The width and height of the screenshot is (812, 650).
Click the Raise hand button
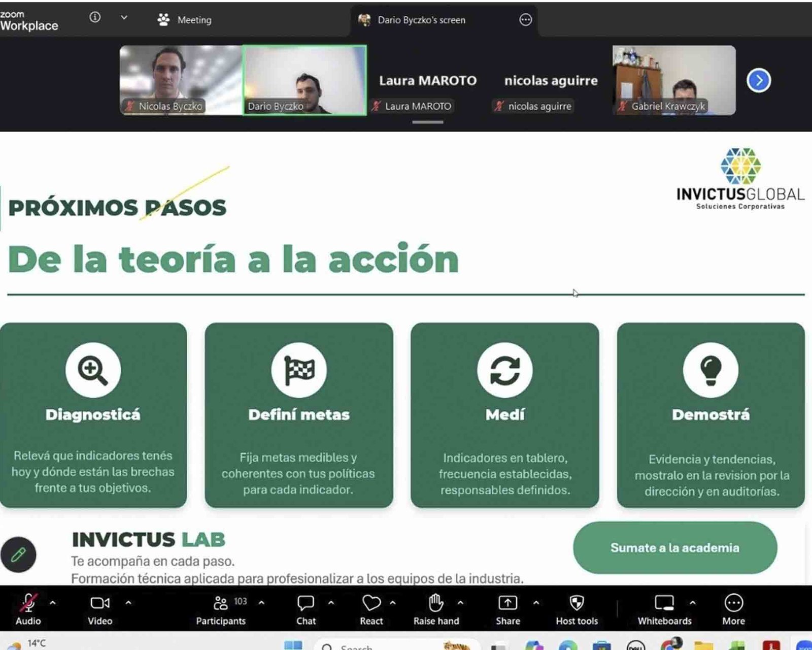click(436, 609)
